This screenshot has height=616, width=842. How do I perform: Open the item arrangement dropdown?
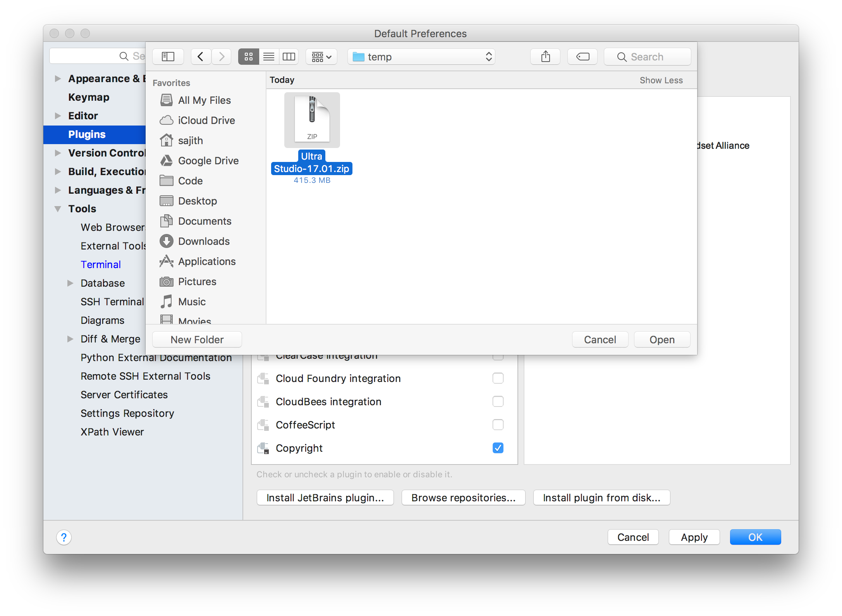point(321,57)
